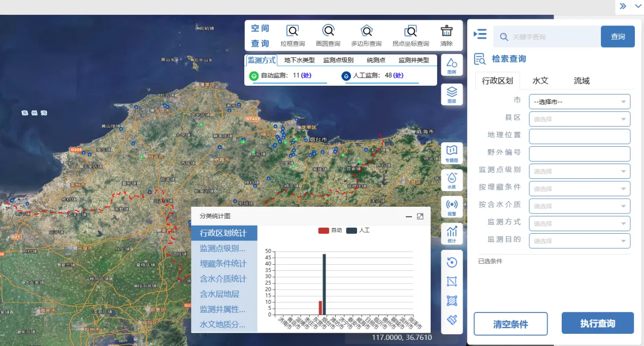This screenshot has width=644, height=346.
Task: Toggle the 人工 series in chart legend
Action: click(358, 231)
